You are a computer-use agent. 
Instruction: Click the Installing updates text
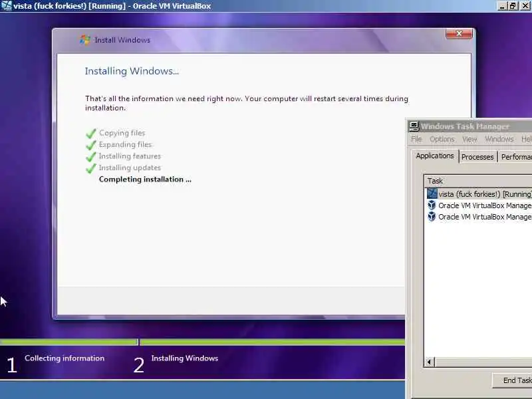[130, 168]
